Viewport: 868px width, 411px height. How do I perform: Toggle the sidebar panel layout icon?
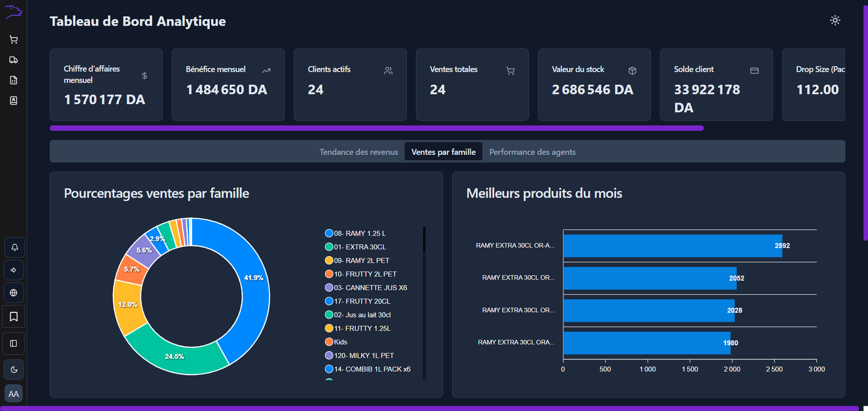point(14,343)
